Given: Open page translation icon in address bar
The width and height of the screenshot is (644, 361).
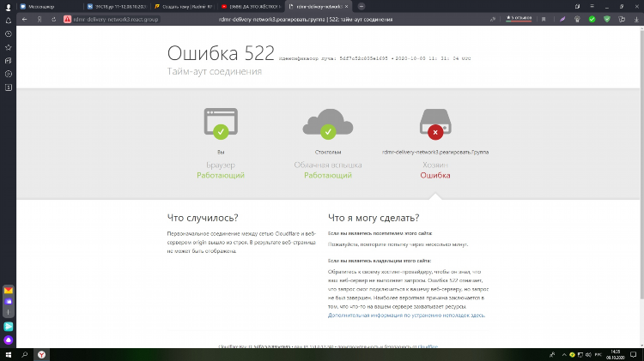Looking at the screenshot, I should tap(493, 19).
